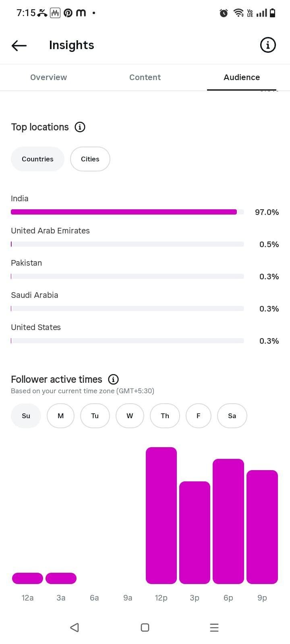The width and height of the screenshot is (290, 644).
Task: Select the Audience tab
Action: point(242,77)
